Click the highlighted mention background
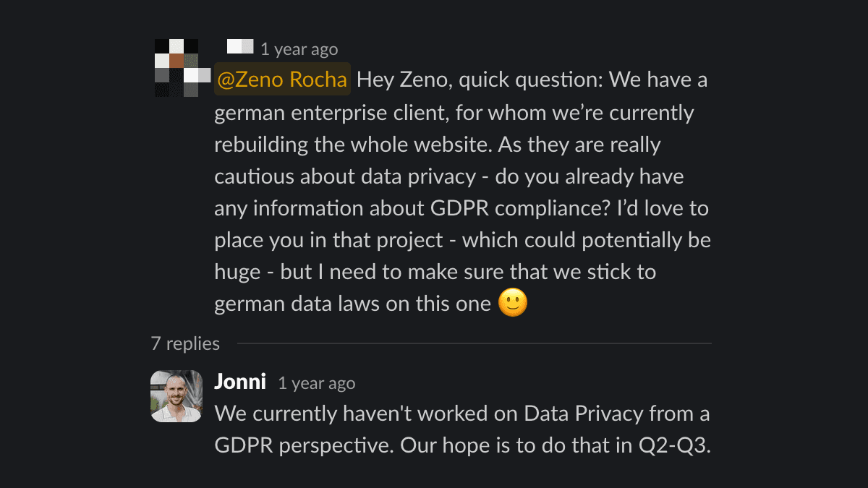 (x=282, y=79)
